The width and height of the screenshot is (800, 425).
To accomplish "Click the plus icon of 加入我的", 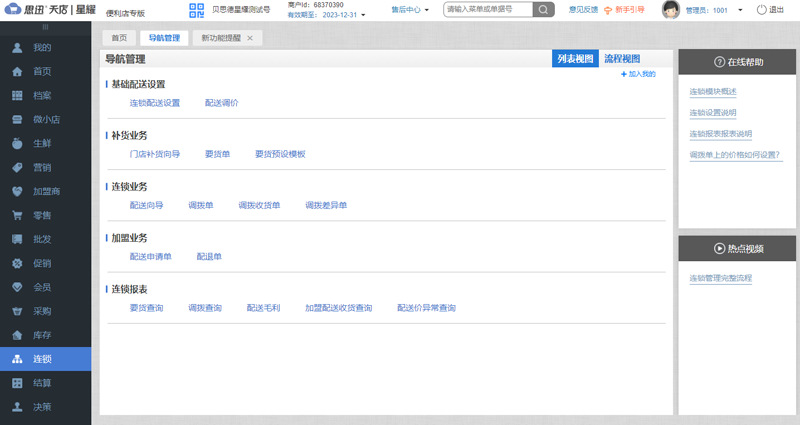I will tap(623, 74).
